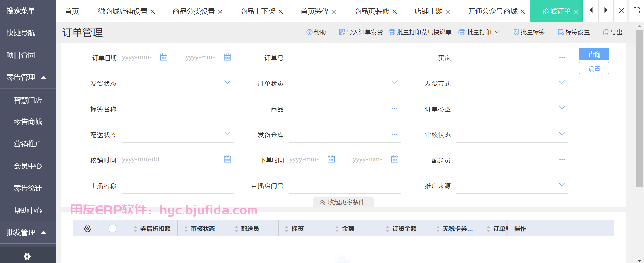Open the 帮助 help icon in toolbar
This screenshot has height=263, width=644.
tap(309, 32)
